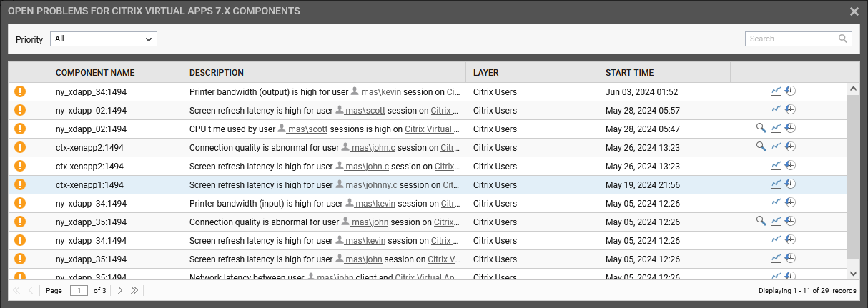Open mas\kevin user link in first row

pyautogui.click(x=380, y=91)
